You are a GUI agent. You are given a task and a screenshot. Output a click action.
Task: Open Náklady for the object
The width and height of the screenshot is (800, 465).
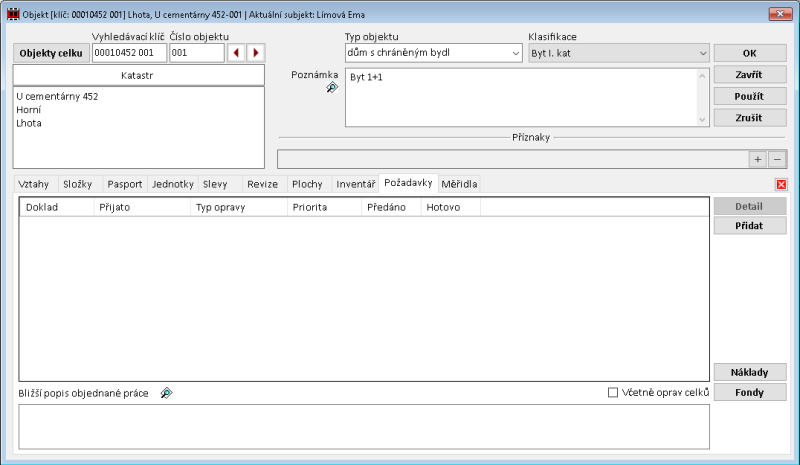pyautogui.click(x=749, y=372)
